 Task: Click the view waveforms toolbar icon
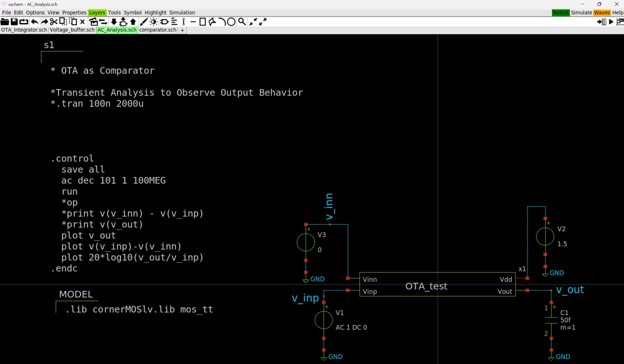[x=620, y=22]
